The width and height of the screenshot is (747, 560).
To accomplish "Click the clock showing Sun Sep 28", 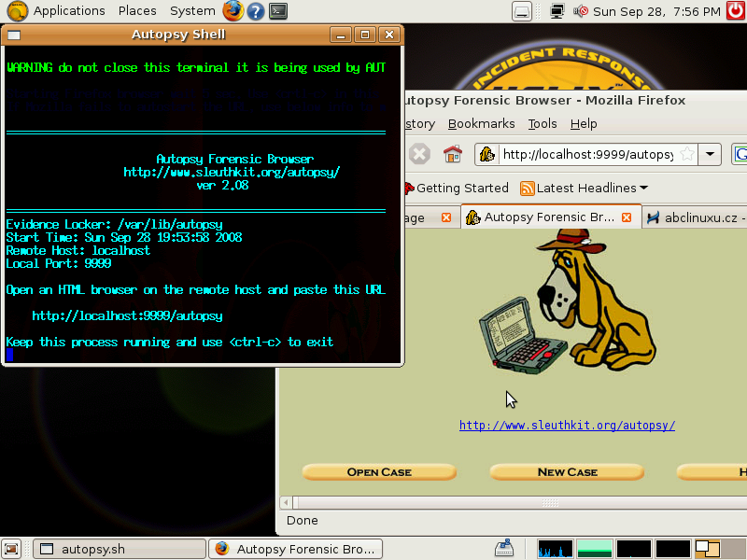I will point(656,11).
